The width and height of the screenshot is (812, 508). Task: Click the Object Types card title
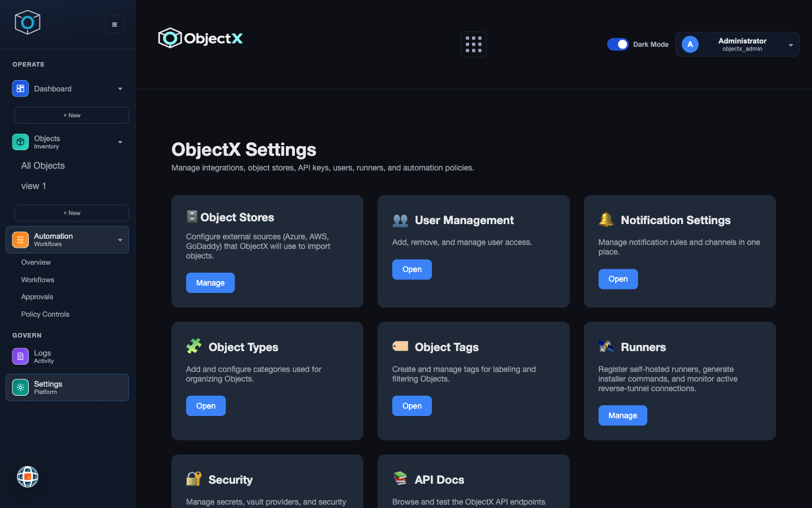(x=244, y=347)
